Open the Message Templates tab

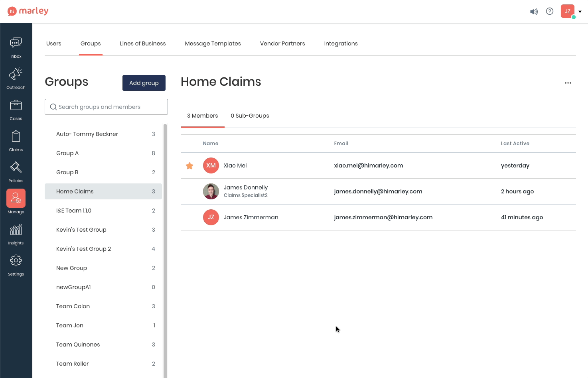pos(213,43)
